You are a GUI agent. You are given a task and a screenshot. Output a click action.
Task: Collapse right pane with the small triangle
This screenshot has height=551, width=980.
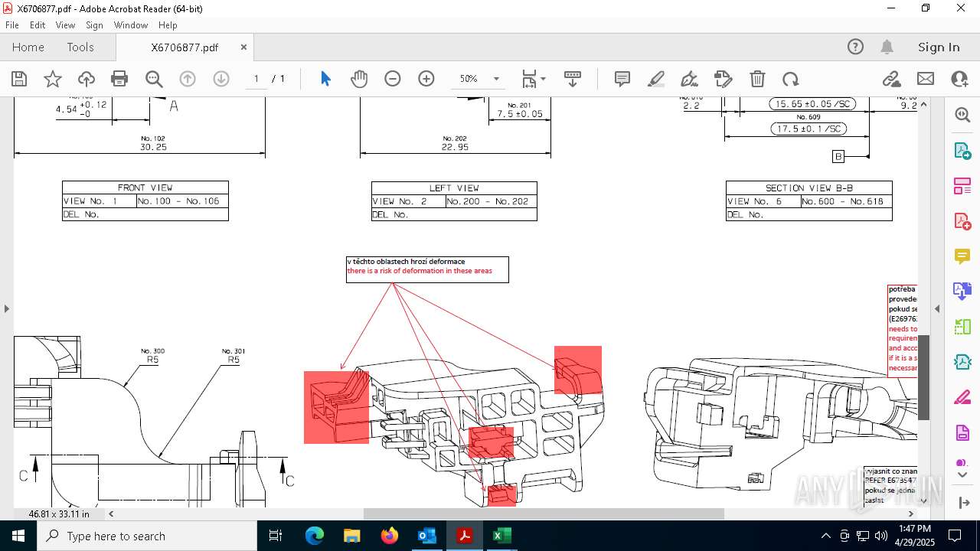pyautogui.click(x=937, y=308)
